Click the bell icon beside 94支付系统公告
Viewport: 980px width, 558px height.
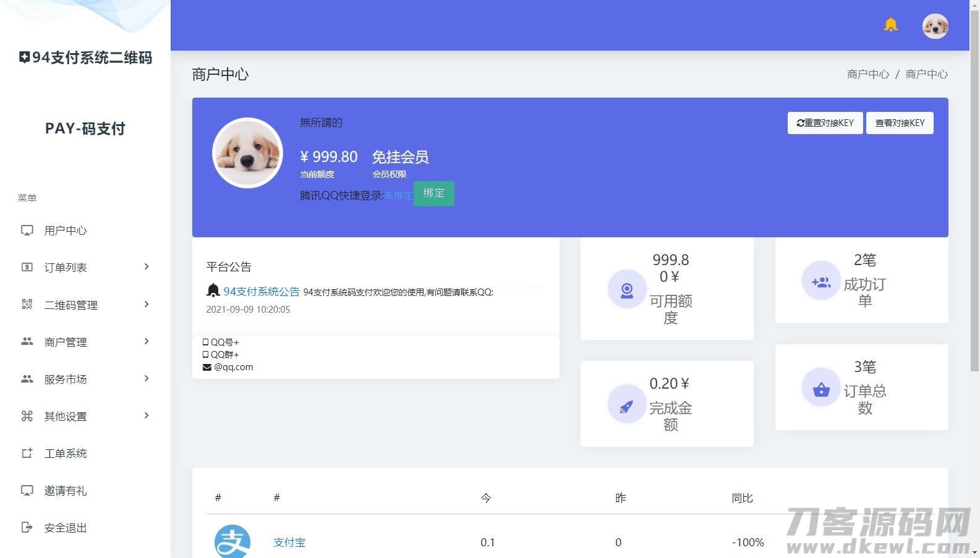213,290
